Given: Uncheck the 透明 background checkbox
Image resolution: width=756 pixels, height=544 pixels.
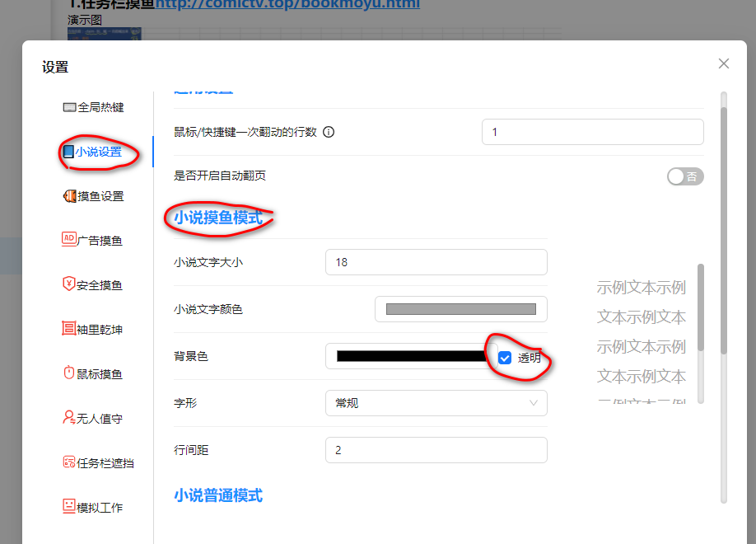Looking at the screenshot, I should coord(506,358).
